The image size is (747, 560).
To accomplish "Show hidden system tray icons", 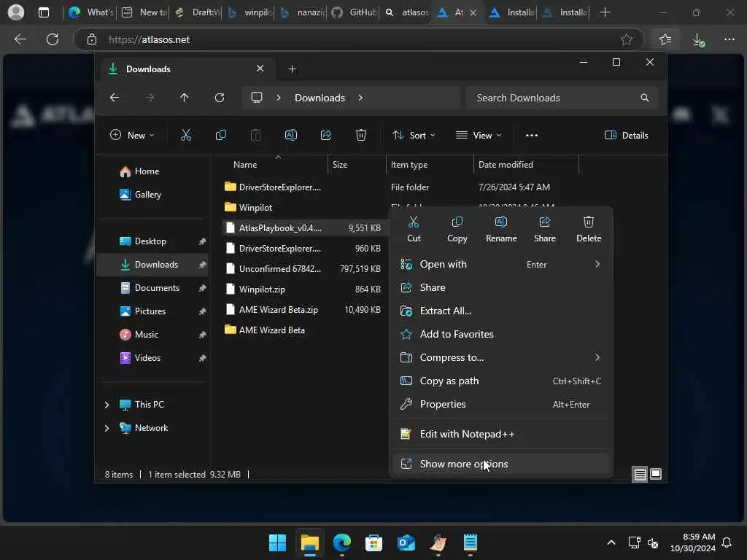I will pos(611,542).
